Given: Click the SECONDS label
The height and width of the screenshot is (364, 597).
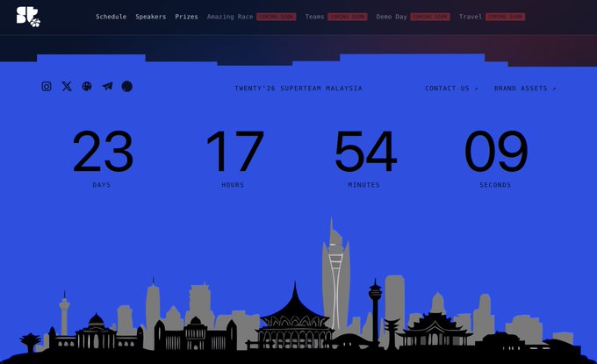Looking at the screenshot, I should point(495,185).
